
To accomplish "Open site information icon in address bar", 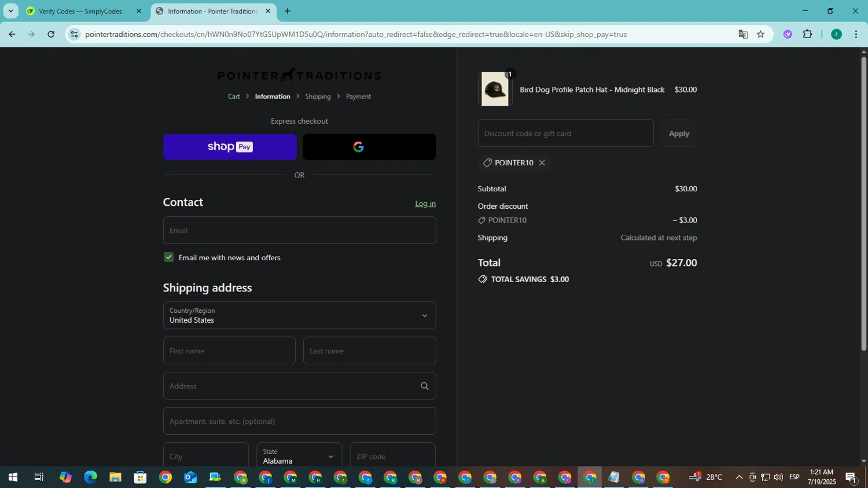I will tap(74, 34).
